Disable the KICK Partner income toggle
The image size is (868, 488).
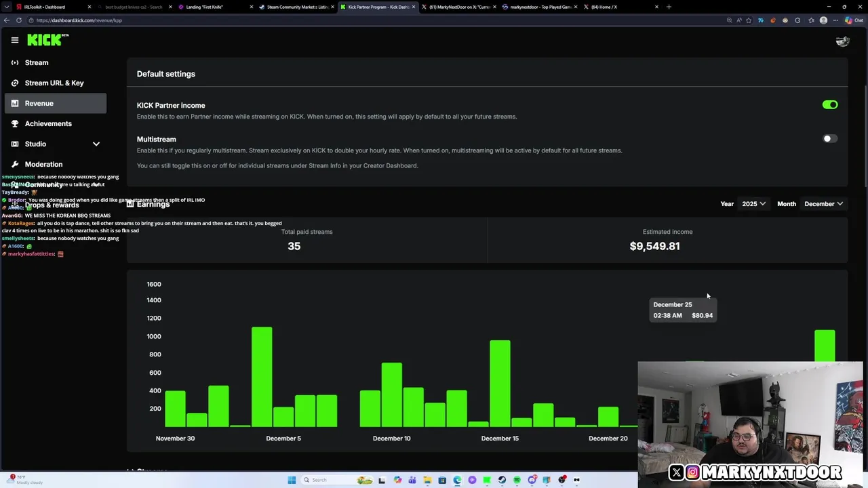(x=830, y=105)
